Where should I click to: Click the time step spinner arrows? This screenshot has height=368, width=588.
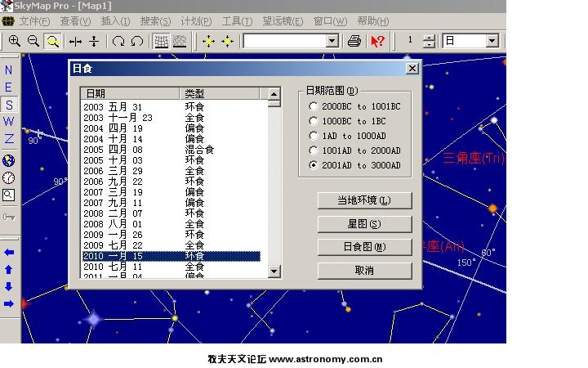(x=429, y=41)
